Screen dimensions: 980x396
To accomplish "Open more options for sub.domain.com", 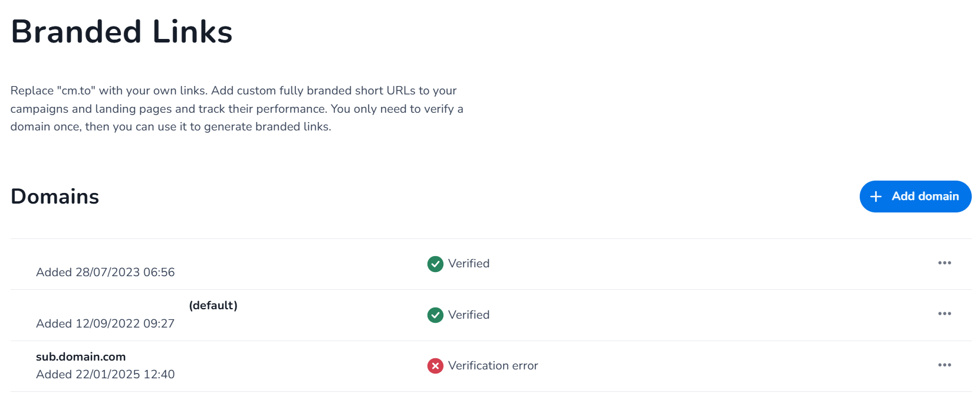I will click(944, 365).
